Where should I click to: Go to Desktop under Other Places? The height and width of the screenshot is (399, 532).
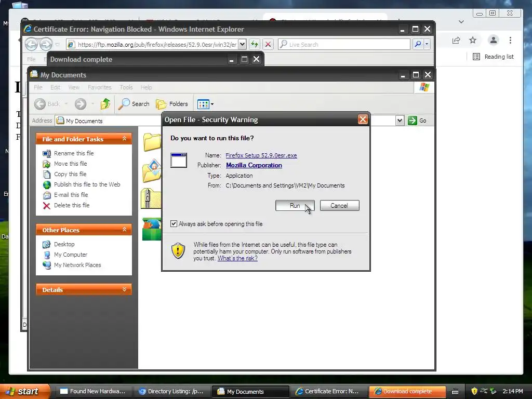click(64, 244)
